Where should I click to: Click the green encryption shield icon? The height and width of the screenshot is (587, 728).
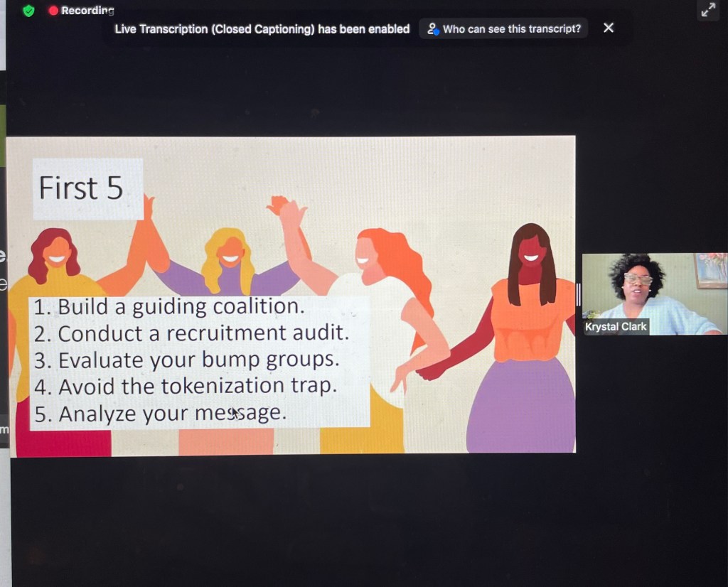pos(28,11)
